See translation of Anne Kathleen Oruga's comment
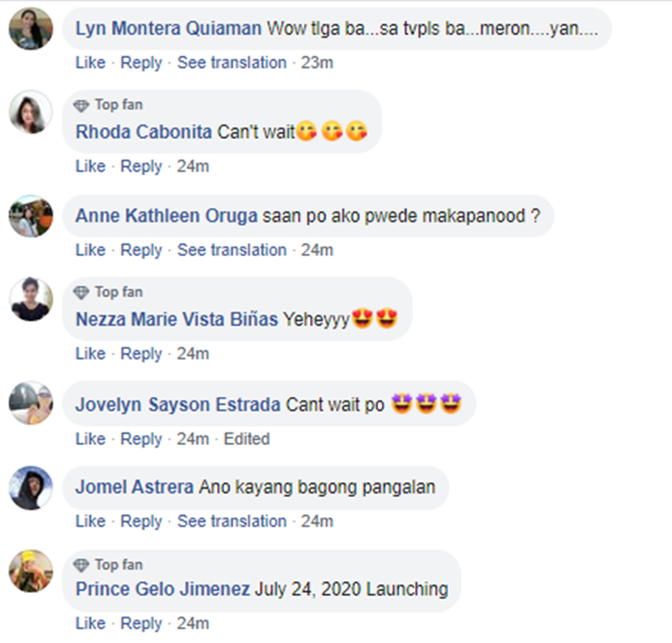The image size is (672, 643). tap(232, 250)
